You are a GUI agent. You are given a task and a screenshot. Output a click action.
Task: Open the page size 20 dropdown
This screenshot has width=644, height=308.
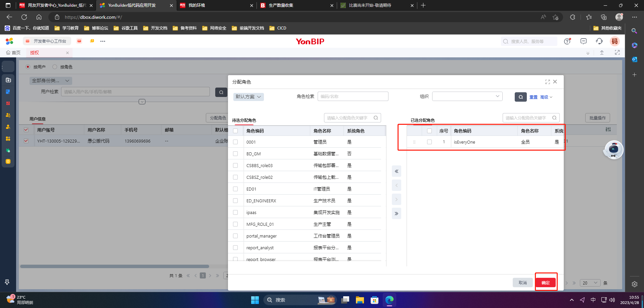tap(590, 283)
